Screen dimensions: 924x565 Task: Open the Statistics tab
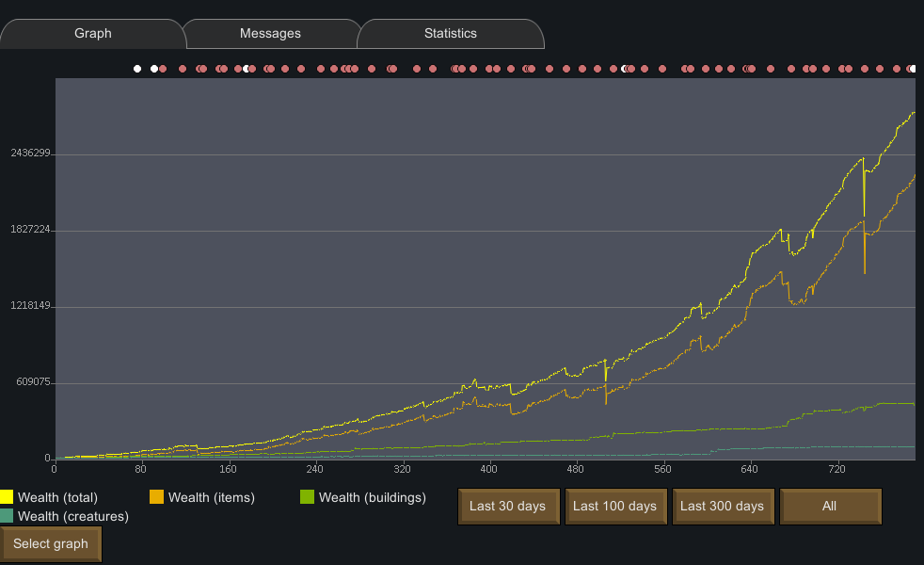coord(450,34)
